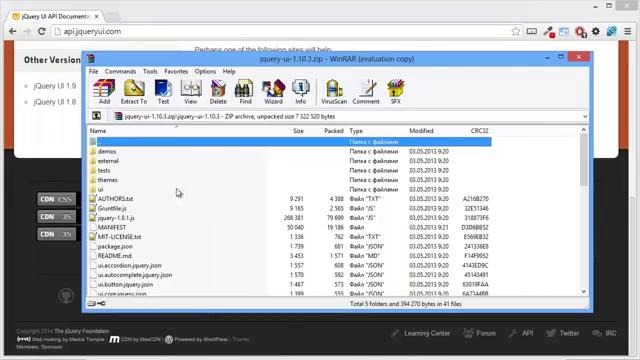Image resolution: width=640 pixels, height=360 pixels.
Task: Open the Options menu
Action: [205, 71]
